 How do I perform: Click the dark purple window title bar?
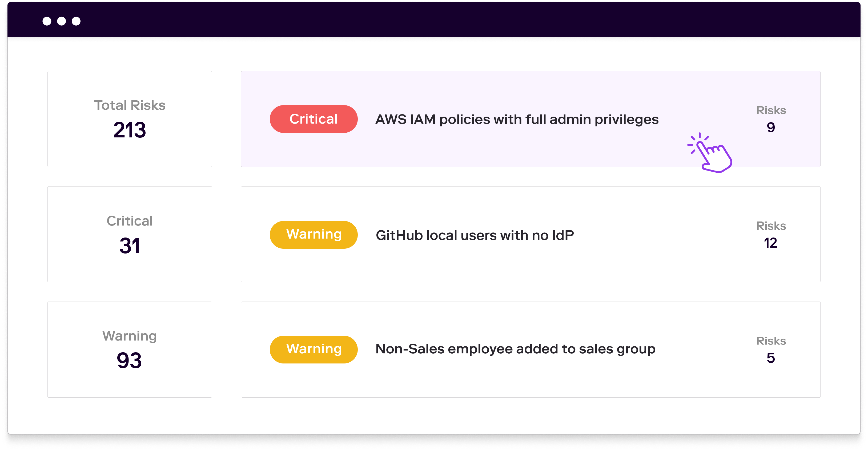434,19
